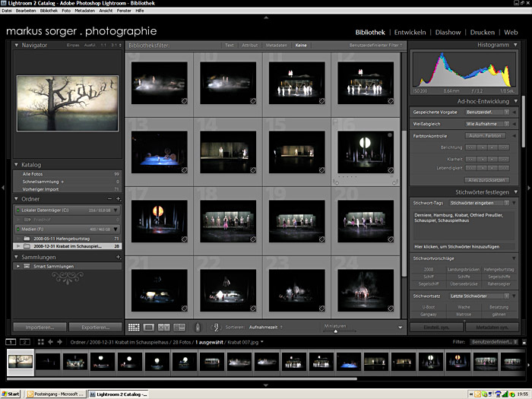Click Alles zurücksetzen button

(x=486, y=180)
